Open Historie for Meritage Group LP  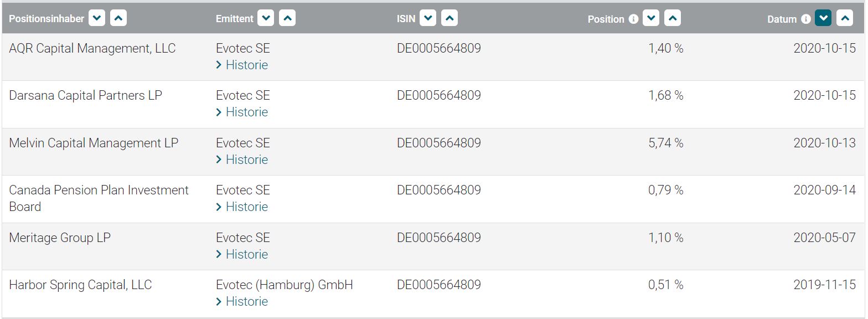242,254
